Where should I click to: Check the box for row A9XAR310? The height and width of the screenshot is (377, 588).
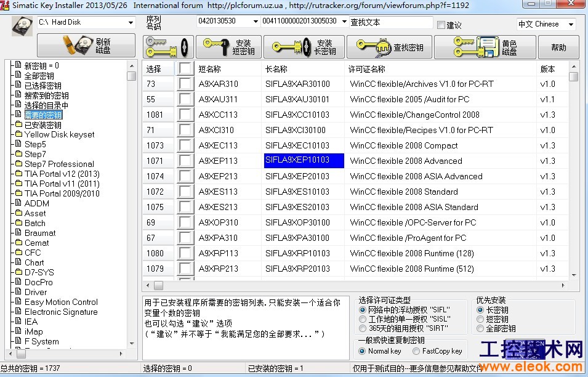pyautogui.click(x=185, y=84)
